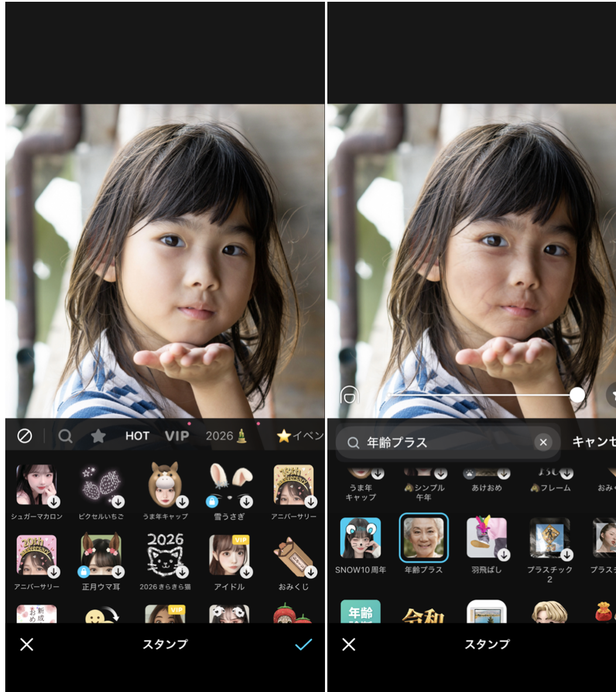
Task: Close the left stamp panel with X
Action: (x=27, y=645)
